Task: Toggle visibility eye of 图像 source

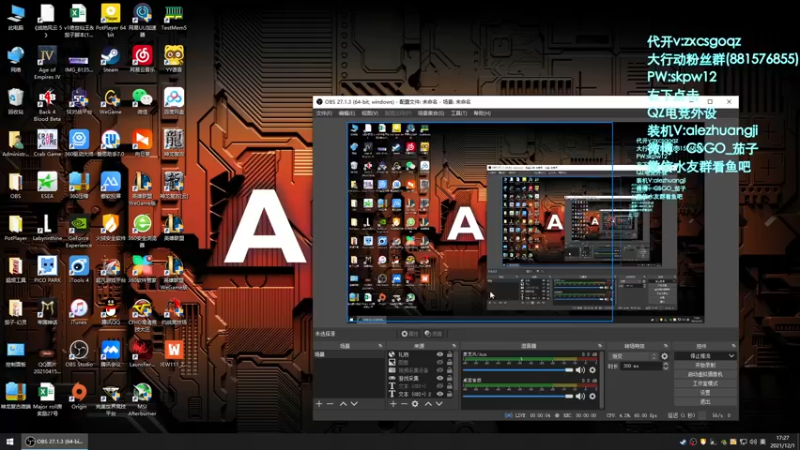Action: (440, 362)
